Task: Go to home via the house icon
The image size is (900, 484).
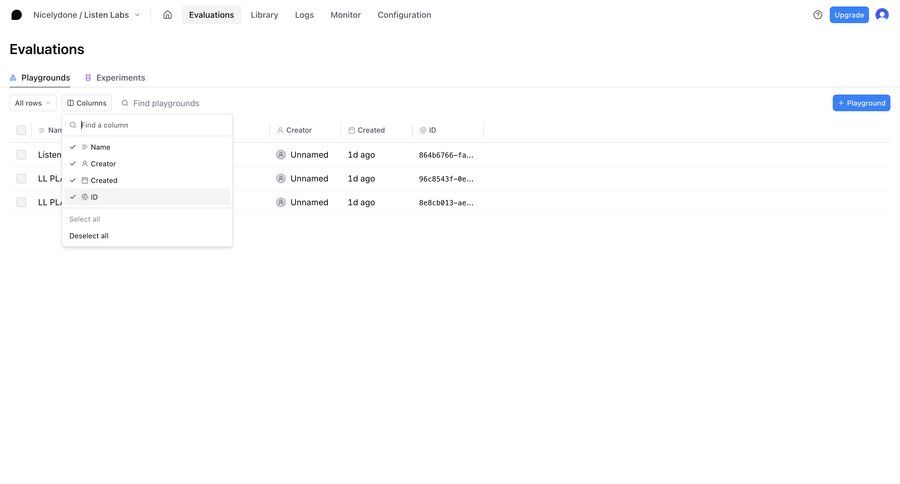Action: click(167, 15)
